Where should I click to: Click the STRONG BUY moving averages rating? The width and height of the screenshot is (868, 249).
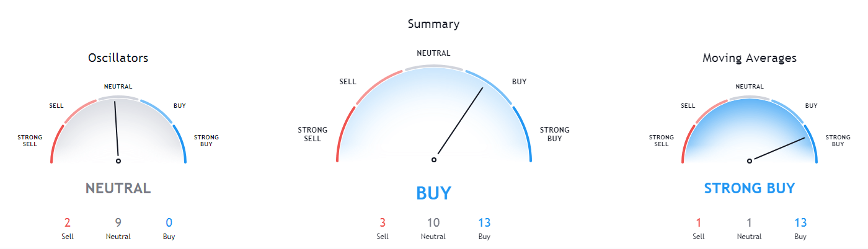(x=750, y=188)
